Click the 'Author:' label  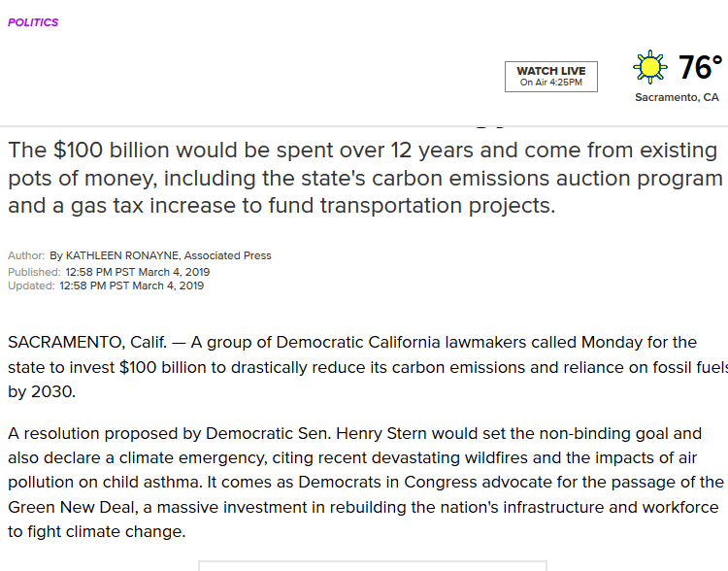[x=26, y=255]
